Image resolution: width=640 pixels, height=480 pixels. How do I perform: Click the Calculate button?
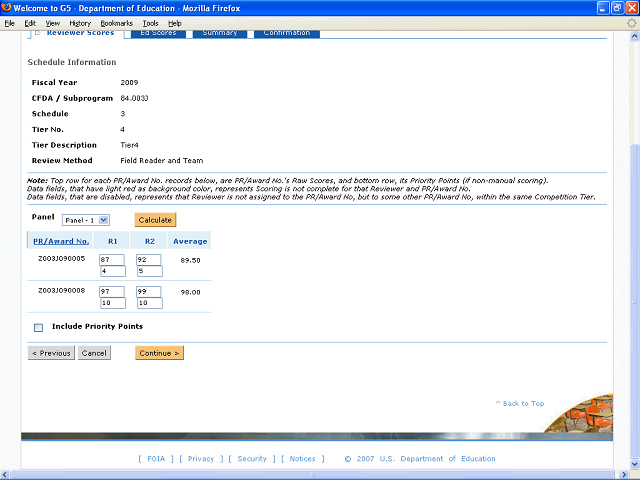155,220
